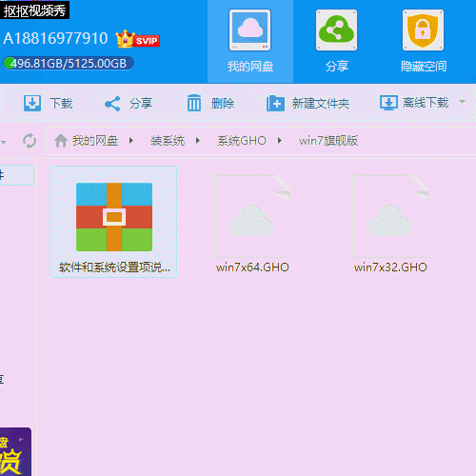The height and width of the screenshot is (476, 476).
Task: Open the 隐藏空间 tab
Action: pos(424,42)
